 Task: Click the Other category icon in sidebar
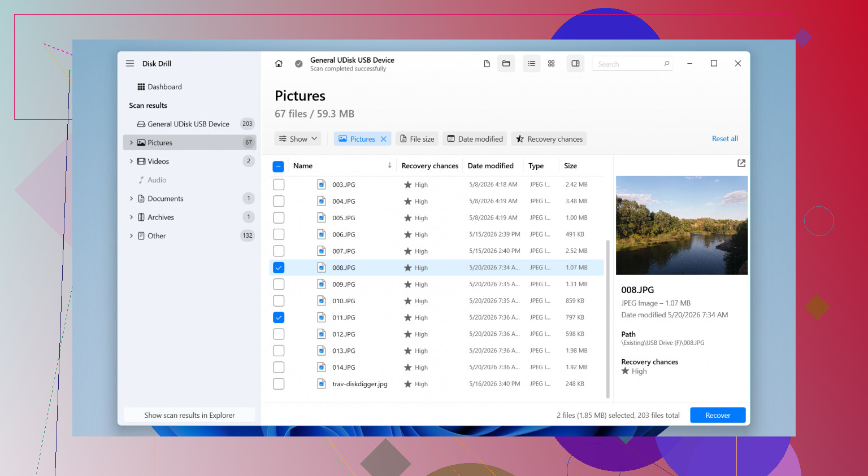141,236
